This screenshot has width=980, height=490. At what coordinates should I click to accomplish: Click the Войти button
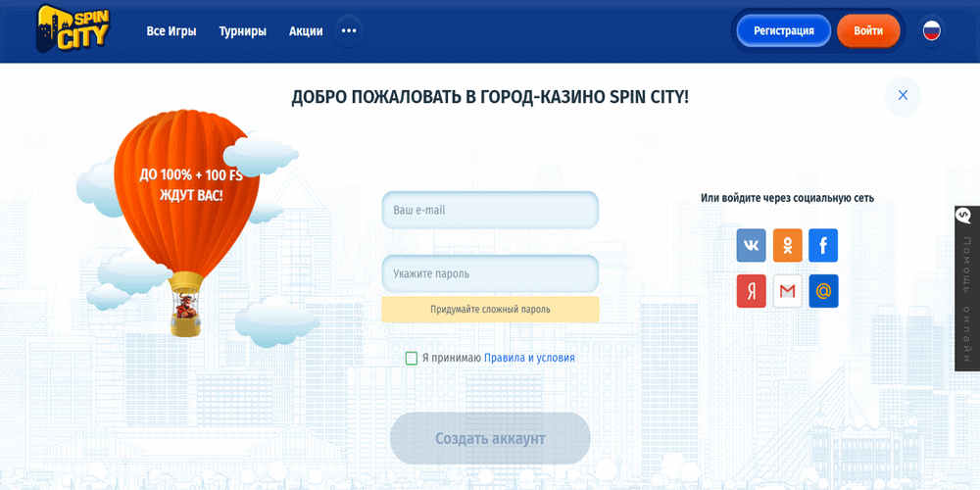868,30
